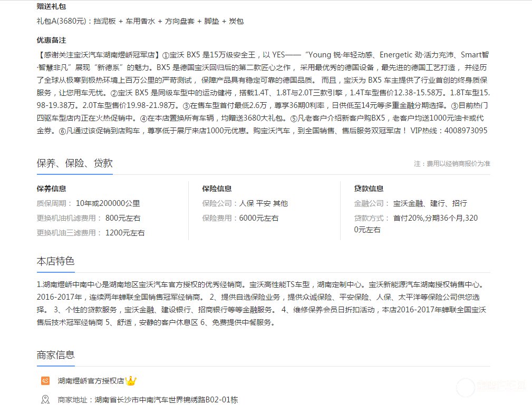The height and width of the screenshot is (405, 532).
Task: Select the 本店特色 section heading
Action: point(55,261)
